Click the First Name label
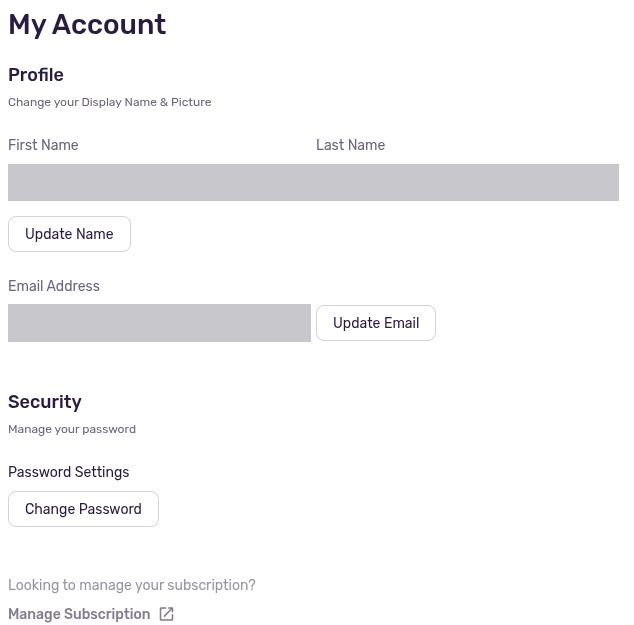The image size is (634, 625). click(43, 145)
